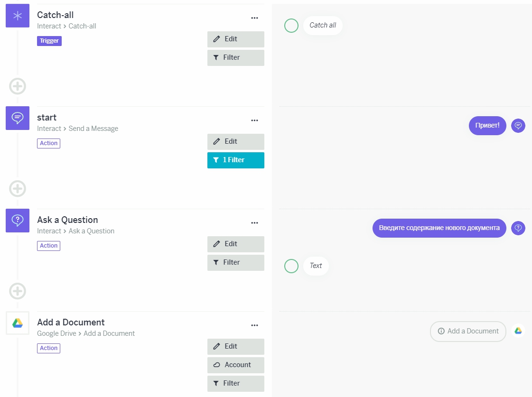Click the start step message icon
Viewport: 532px width, 397px height.
pos(17,118)
